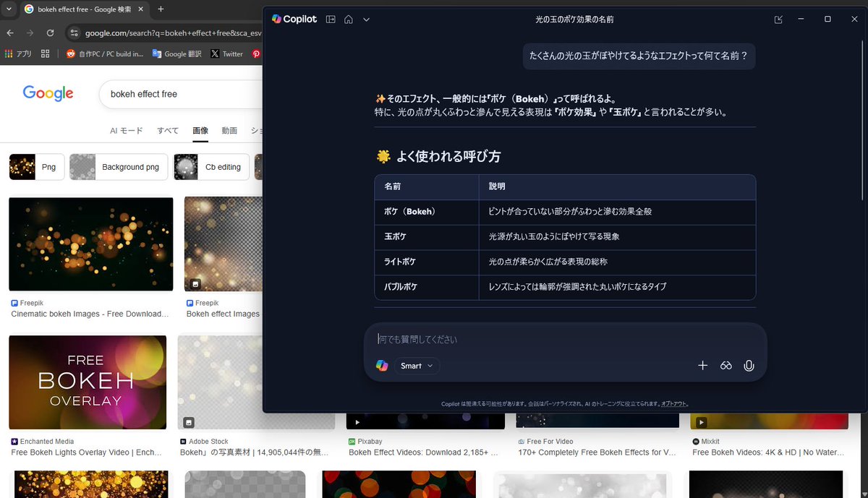Expand the chevron next to Copilot home icon

click(366, 20)
